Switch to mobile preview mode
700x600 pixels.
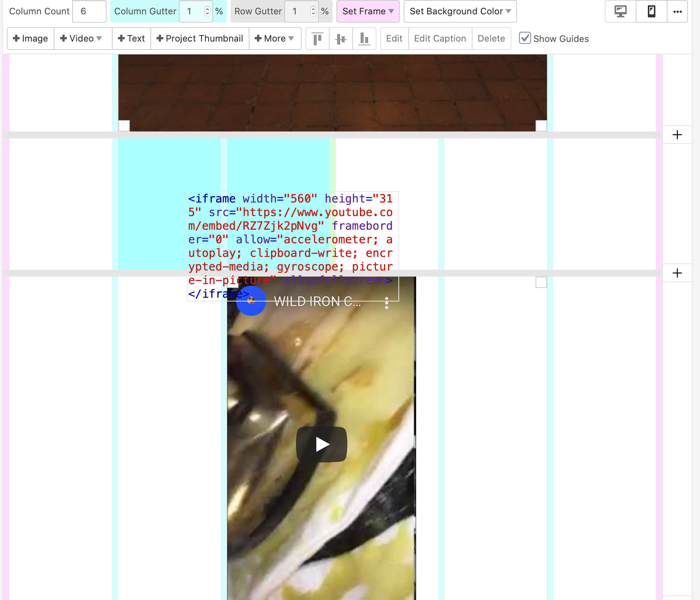coord(651,11)
